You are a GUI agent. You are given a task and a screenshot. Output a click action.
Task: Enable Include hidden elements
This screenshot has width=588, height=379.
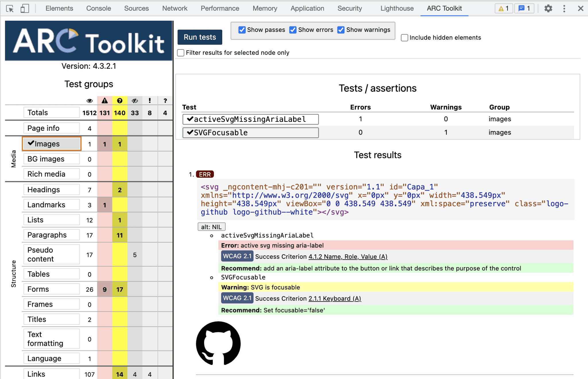click(404, 38)
